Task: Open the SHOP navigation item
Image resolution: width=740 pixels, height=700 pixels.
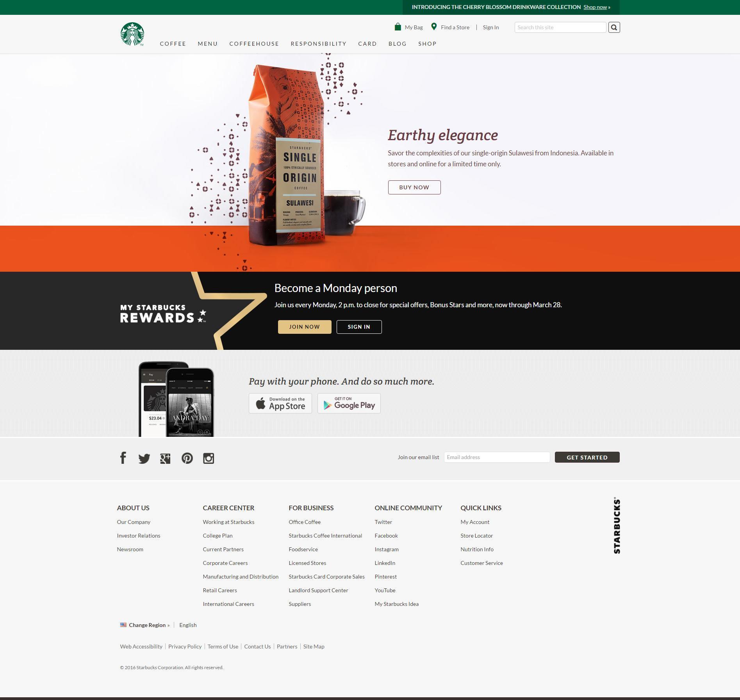Action: [x=427, y=44]
